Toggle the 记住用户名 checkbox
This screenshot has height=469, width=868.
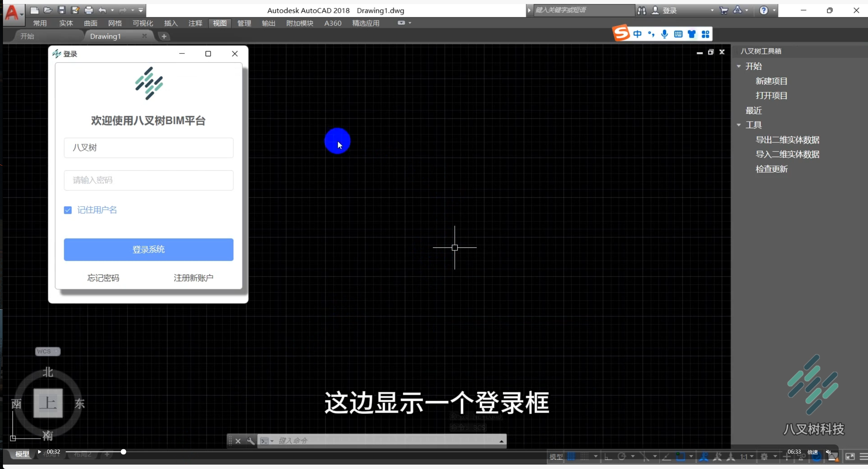click(68, 210)
